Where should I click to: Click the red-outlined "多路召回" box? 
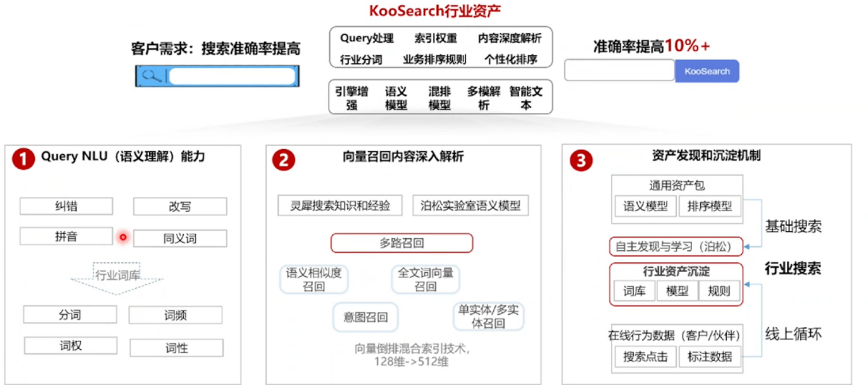402,243
